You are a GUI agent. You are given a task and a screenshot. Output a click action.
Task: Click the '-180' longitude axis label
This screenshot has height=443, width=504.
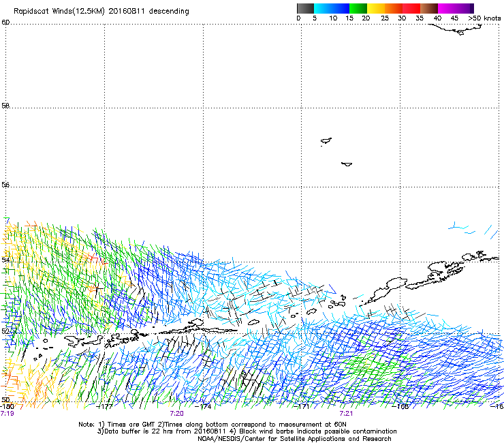[7, 406]
